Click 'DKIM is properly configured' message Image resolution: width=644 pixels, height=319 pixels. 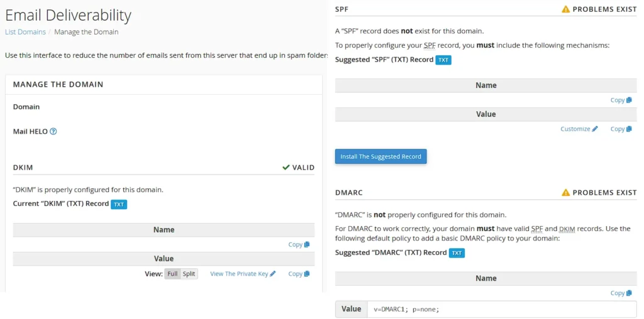click(x=88, y=190)
